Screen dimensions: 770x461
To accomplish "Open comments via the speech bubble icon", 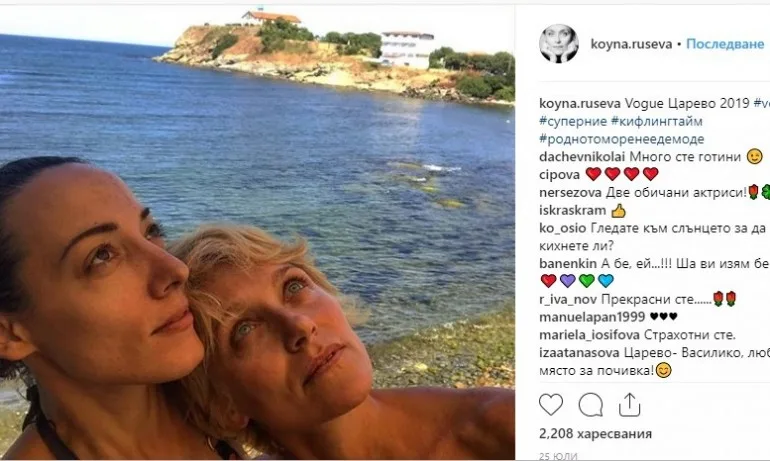I will point(591,404).
